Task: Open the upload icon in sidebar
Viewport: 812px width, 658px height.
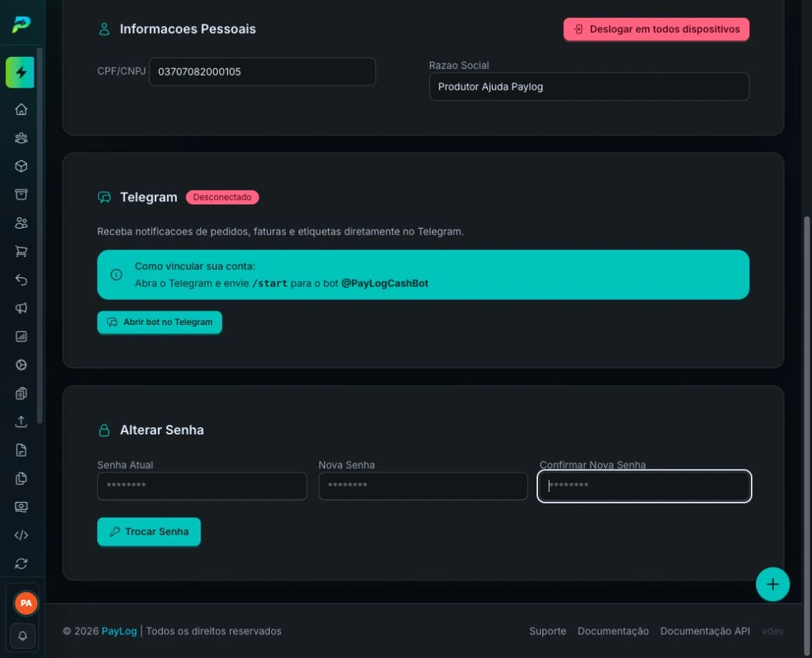Action: (x=22, y=421)
